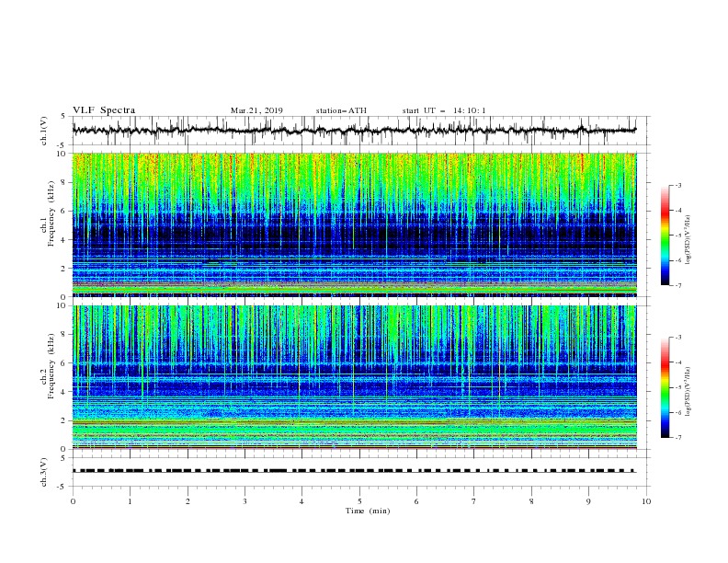
Task: Select the "start UT = 14:10:1" header text
Action: coord(444,110)
